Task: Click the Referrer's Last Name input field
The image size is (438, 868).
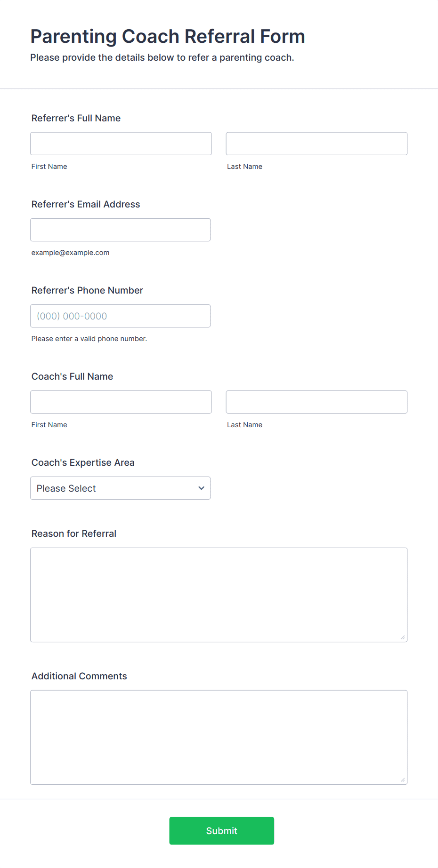Action: pyautogui.click(x=316, y=143)
